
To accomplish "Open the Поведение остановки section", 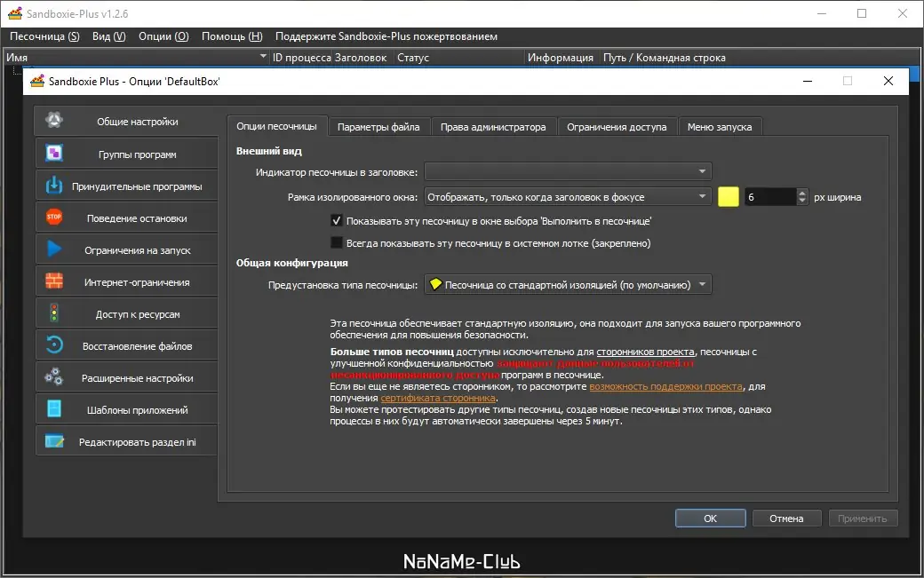I will (x=126, y=218).
